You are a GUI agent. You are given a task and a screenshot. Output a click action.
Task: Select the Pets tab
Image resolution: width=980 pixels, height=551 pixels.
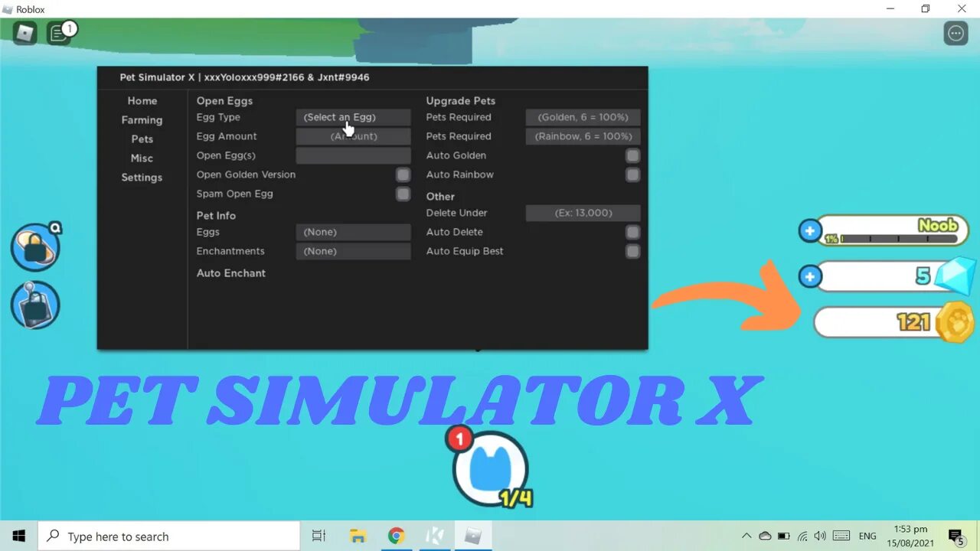(142, 139)
